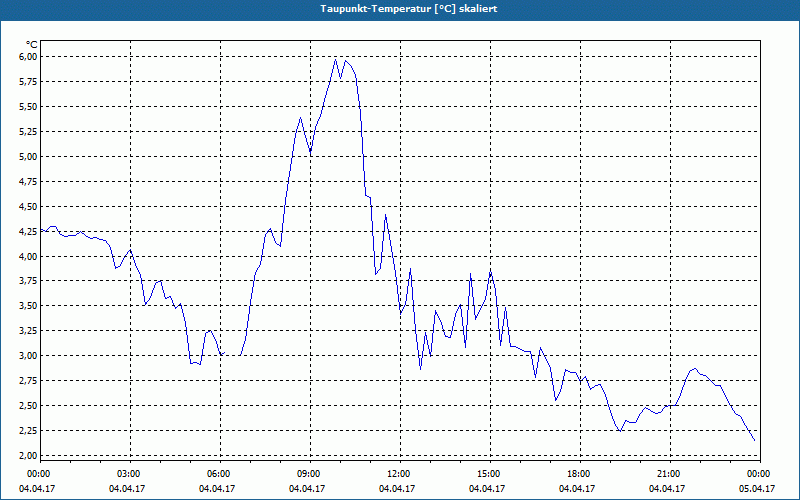
Task: Click the 06:00 time label
Action: tap(219, 474)
